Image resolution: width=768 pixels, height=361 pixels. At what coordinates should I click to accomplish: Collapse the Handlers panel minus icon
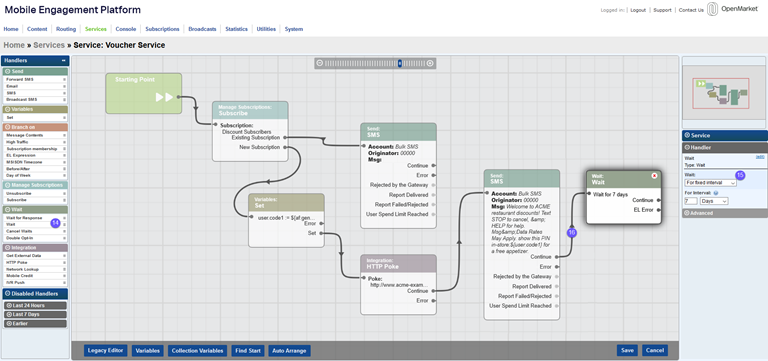(64, 61)
